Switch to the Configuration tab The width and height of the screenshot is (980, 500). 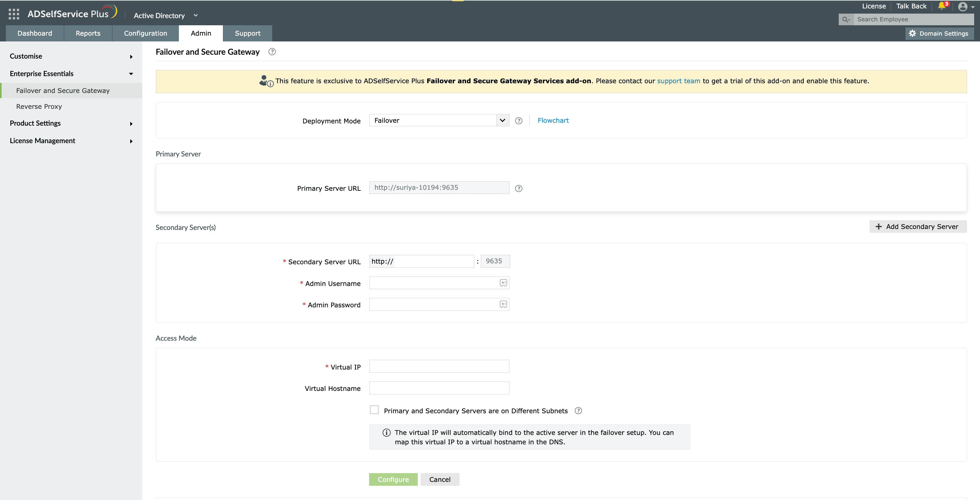(x=145, y=33)
